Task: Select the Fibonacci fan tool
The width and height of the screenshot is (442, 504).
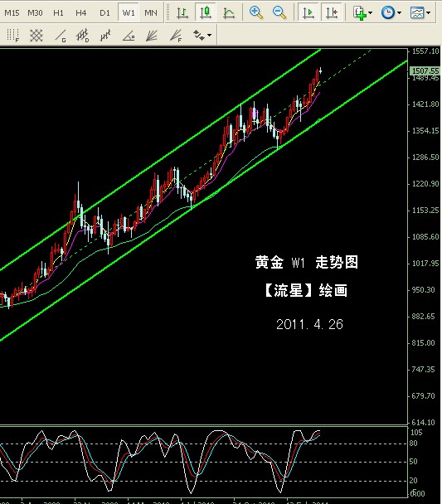Action: tap(176, 36)
